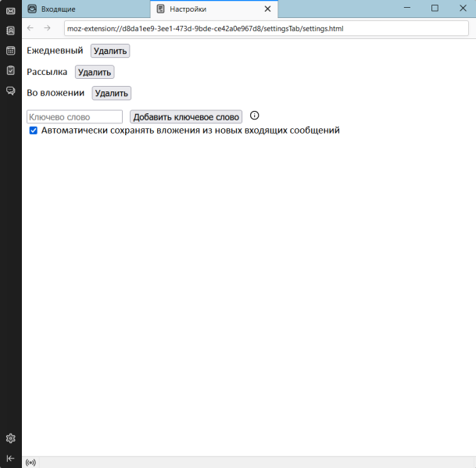Collapse the spaces toolbar
Image resolution: width=476 pixels, height=468 pixels.
pyautogui.click(x=10, y=459)
